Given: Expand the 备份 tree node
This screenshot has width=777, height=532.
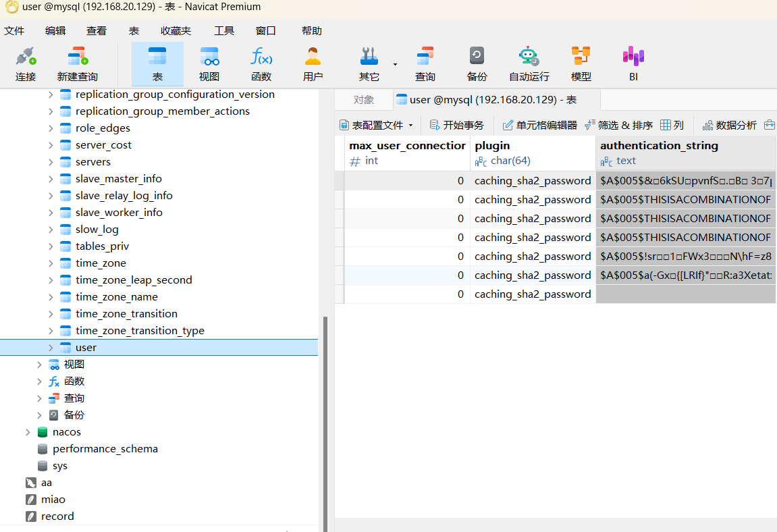Looking at the screenshot, I should tap(39, 415).
